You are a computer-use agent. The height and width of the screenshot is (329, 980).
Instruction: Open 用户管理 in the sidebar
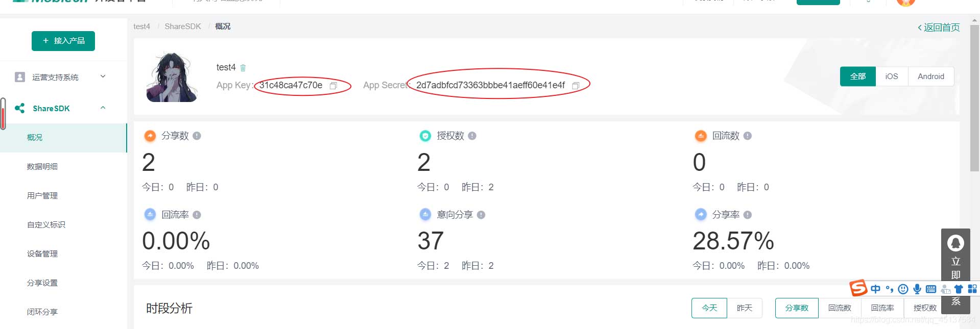[x=42, y=195]
